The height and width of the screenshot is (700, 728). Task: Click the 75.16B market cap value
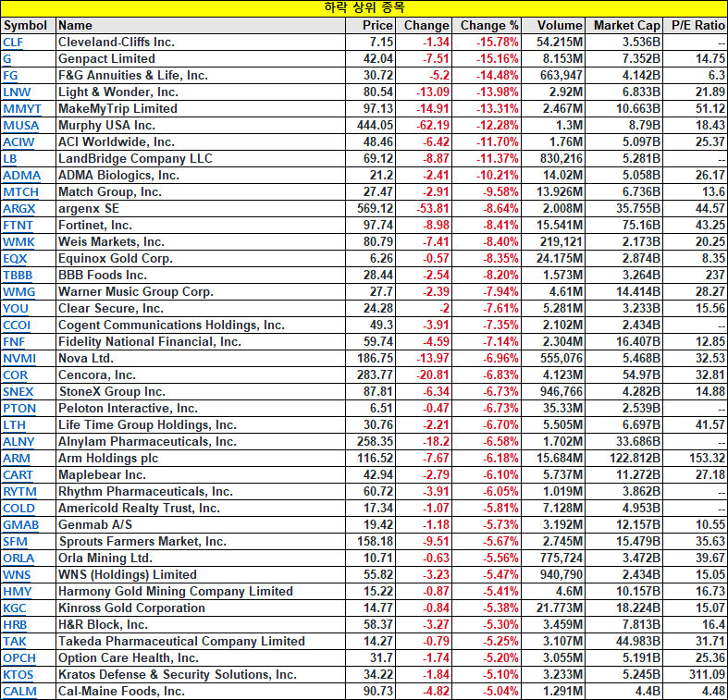[641, 226]
